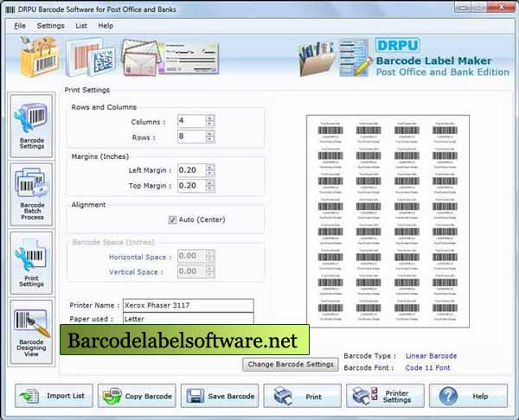Click the Print printer icon

283,396
